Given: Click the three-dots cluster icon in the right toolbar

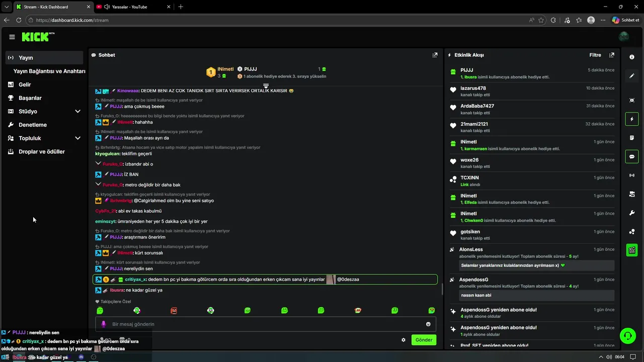Looking at the screenshot, I should click(x=632, y=232).
